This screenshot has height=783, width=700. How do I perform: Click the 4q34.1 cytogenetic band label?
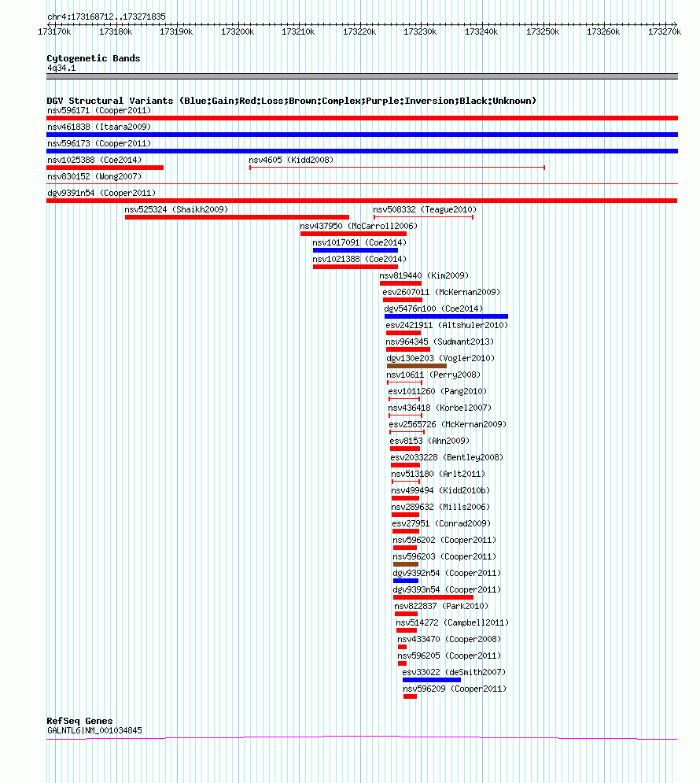pos(61,68)
